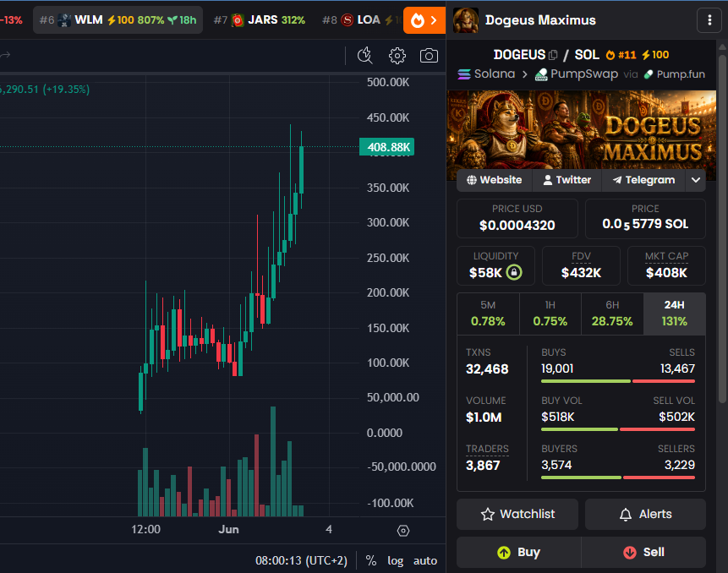The image size is (728, 573).
Task: Click the MKT CAP $408K box
Action: point(667,265)
